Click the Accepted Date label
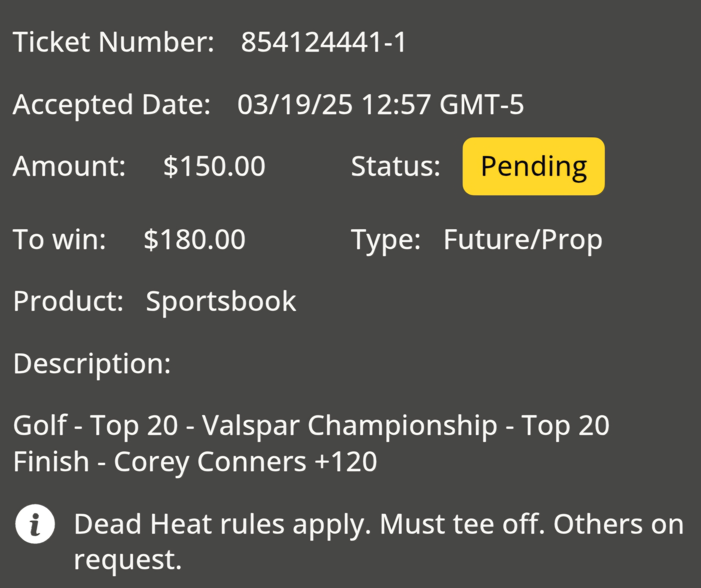Viewport: 701px width, 588px height. [x=112, y=105]
